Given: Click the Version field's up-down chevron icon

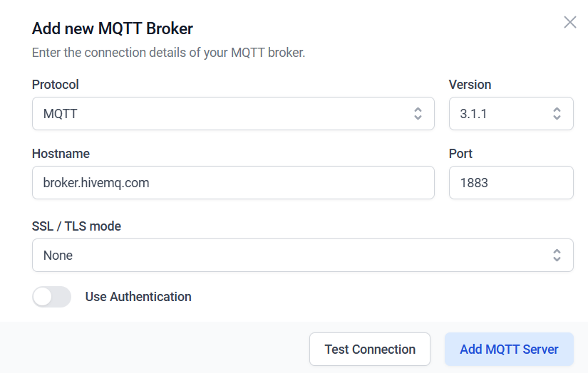Looking at the screenshot, I should pyautogui.click(x=557, y=113).
